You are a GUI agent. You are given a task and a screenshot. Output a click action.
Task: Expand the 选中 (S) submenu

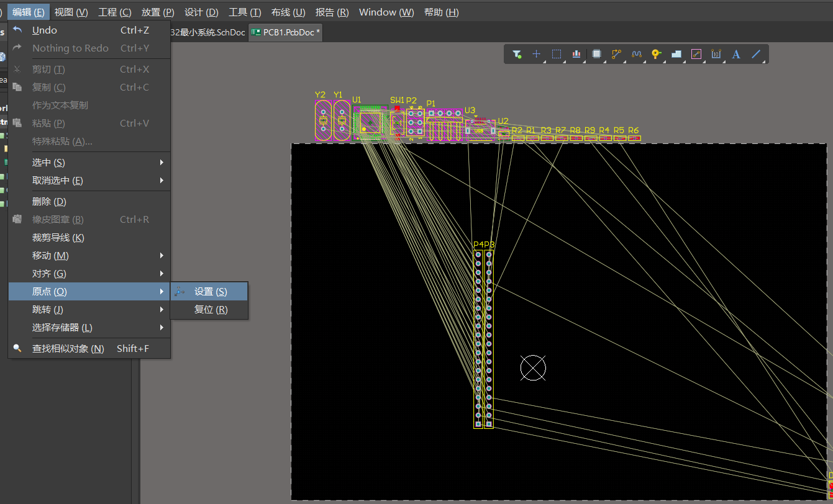(89, 162)
